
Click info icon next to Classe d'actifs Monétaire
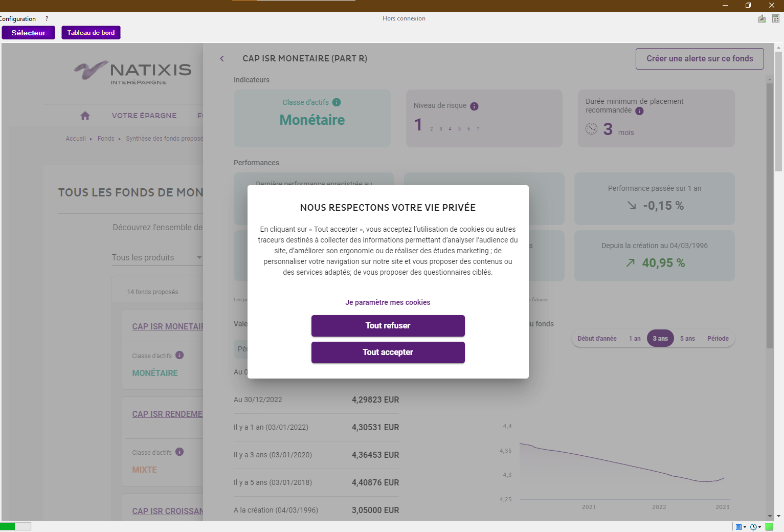(337, 102)
